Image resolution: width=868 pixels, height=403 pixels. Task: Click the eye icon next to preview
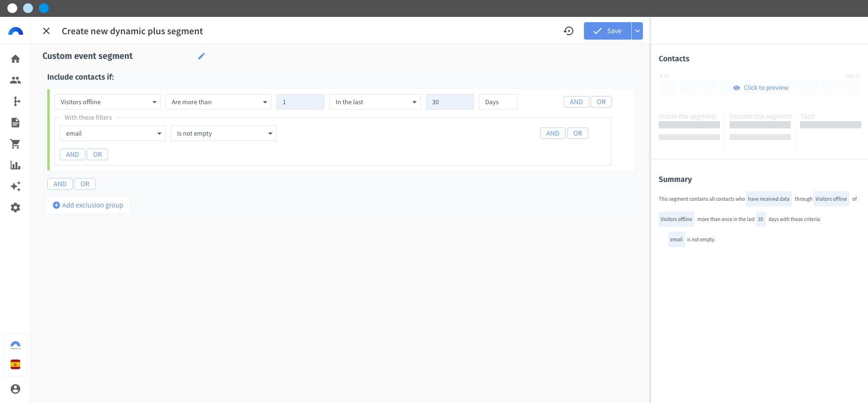point(736,88)
